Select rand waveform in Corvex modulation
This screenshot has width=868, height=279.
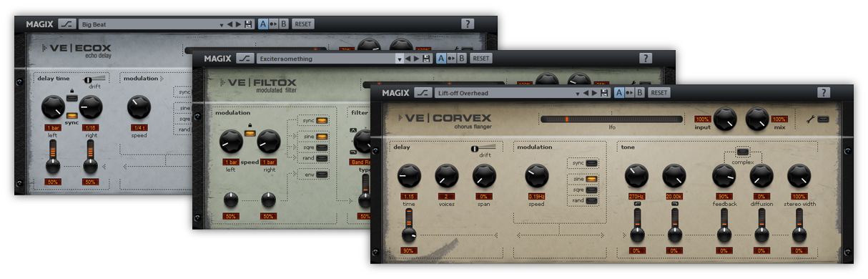coord(591,201)
